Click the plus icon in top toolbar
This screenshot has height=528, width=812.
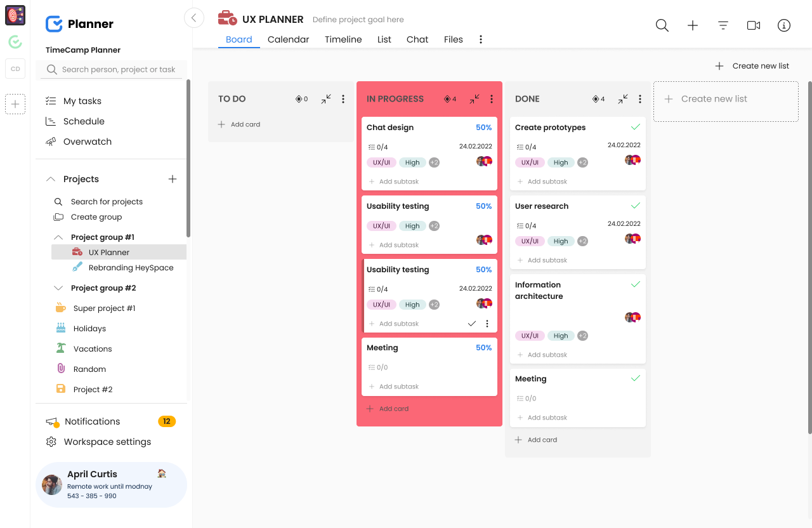(x=693, y=25)
